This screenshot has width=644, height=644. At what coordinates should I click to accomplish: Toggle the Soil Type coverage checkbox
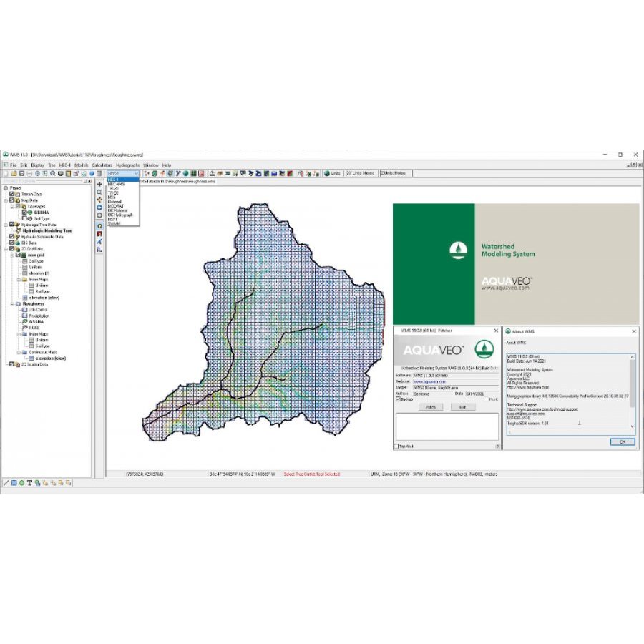tap(24, 218)
